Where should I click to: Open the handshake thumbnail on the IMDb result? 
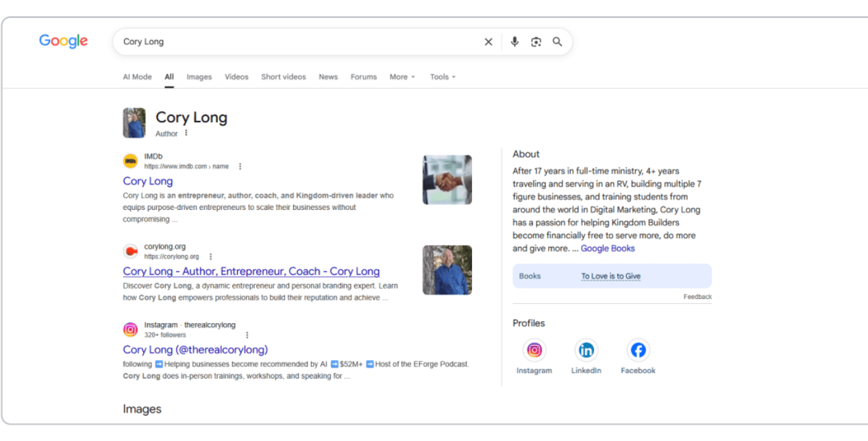[x=447, y=180]
